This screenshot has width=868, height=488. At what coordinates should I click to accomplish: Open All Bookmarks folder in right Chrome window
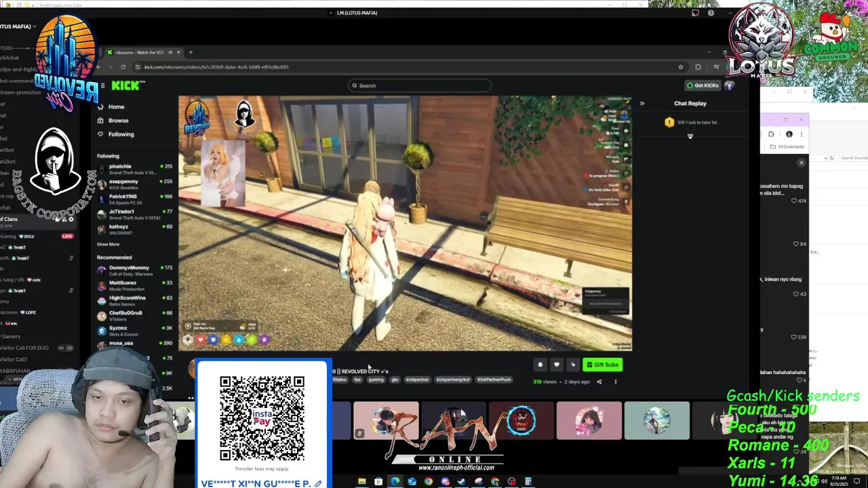click(x=787, y=146)
